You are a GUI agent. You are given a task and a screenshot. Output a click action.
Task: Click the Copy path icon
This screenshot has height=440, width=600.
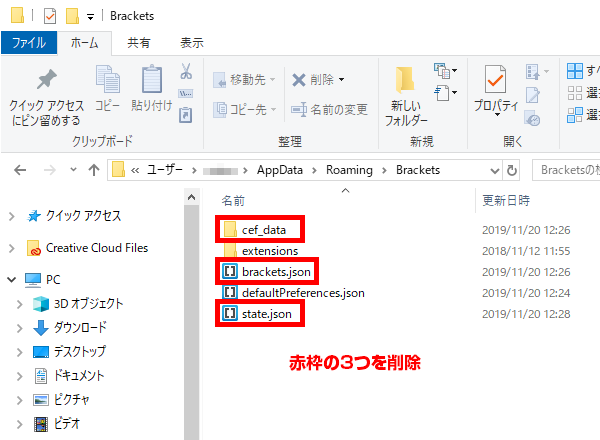click(186, 94)
